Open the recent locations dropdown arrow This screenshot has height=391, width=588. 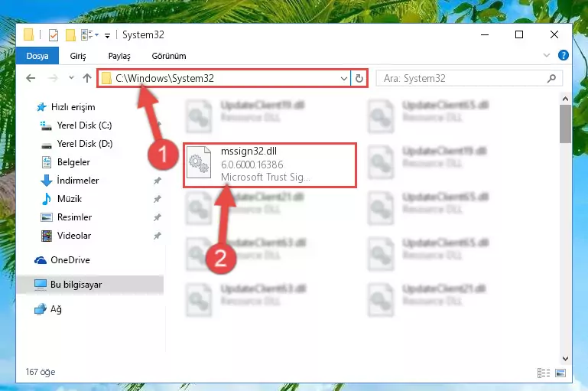coord(71,78)
